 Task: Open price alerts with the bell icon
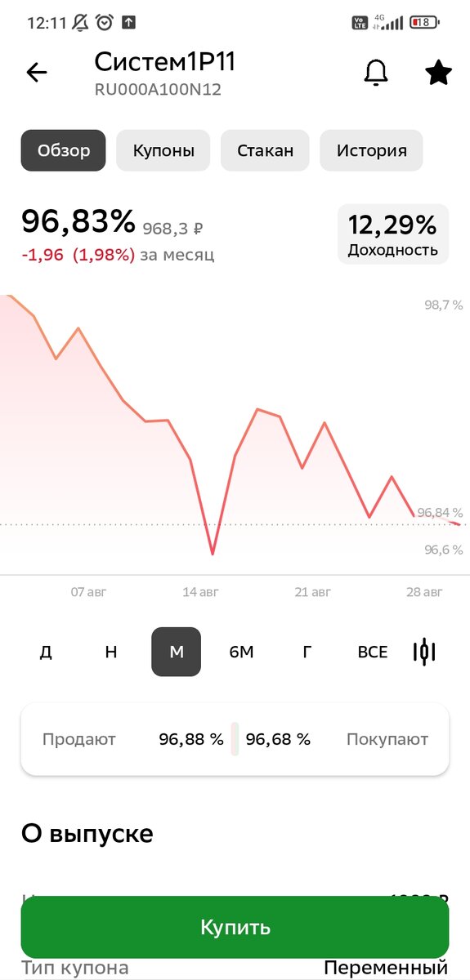click(x=375, y=73)
